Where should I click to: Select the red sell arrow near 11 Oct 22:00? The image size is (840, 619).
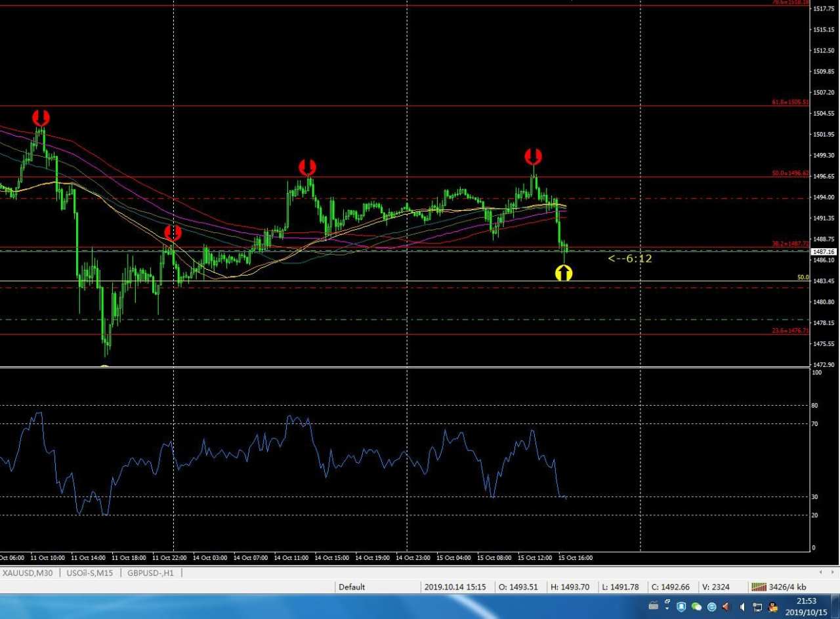click(x=173, y=232)
